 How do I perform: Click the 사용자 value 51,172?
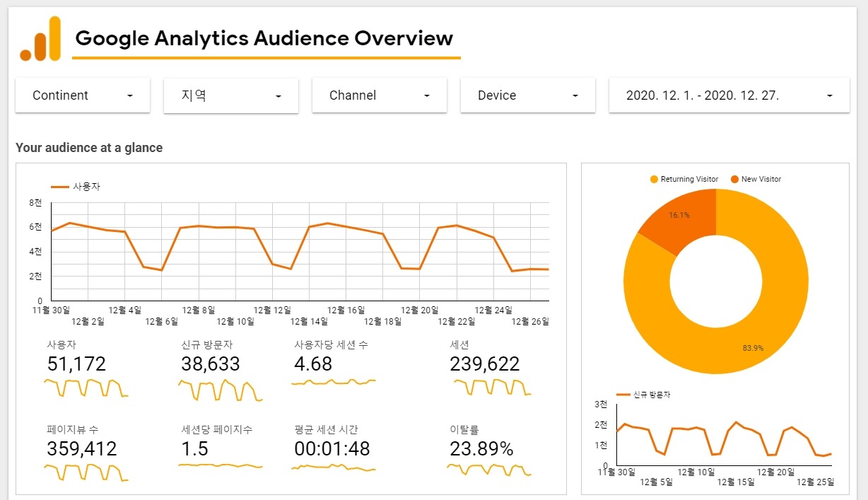click(76, 364)
